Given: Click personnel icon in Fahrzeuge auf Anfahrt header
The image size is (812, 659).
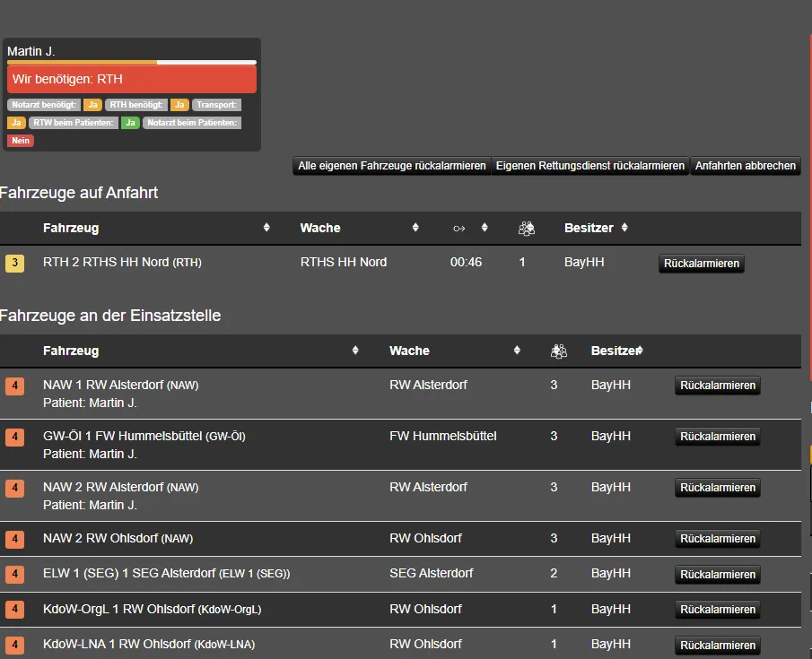Looking at the screenshot, I should pyautogui.click(x=527, y=229).
